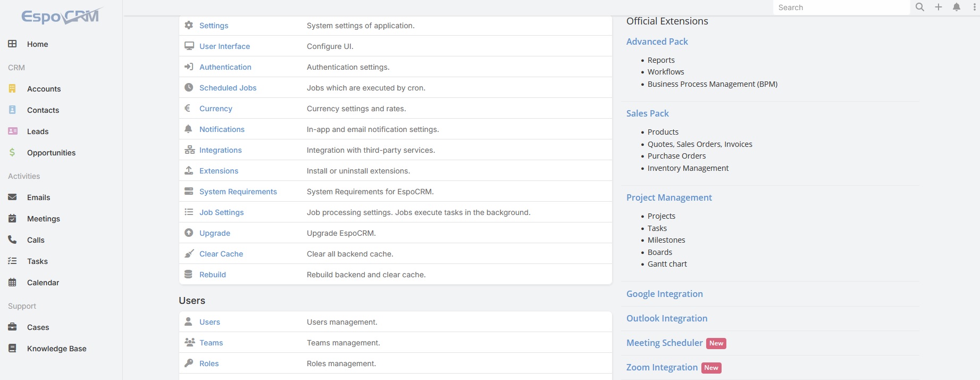Viewport: 980px width, 380px height.
Task: Click the 'Inventory Management' list text
Action: [688, 168]
